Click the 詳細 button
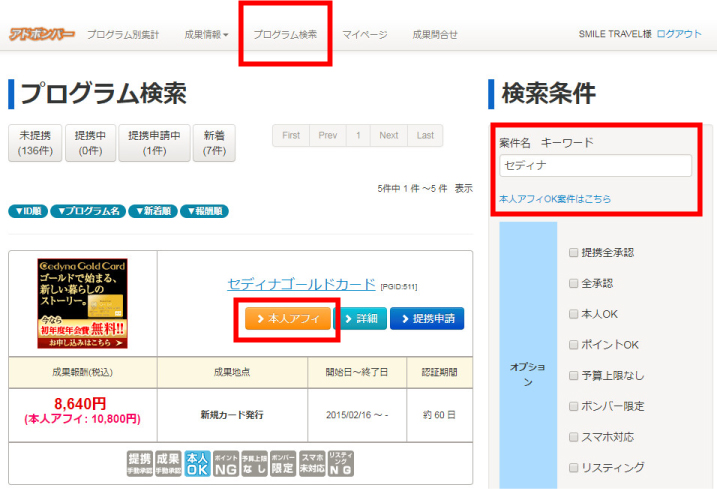This screenshot has height=489, width=717. pyautogui.click(x=361, y=318)
